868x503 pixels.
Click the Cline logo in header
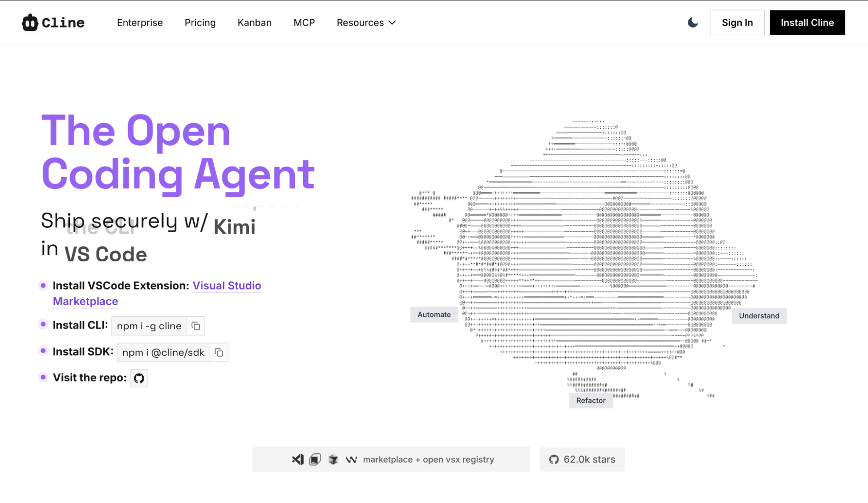tap(53, 23)
